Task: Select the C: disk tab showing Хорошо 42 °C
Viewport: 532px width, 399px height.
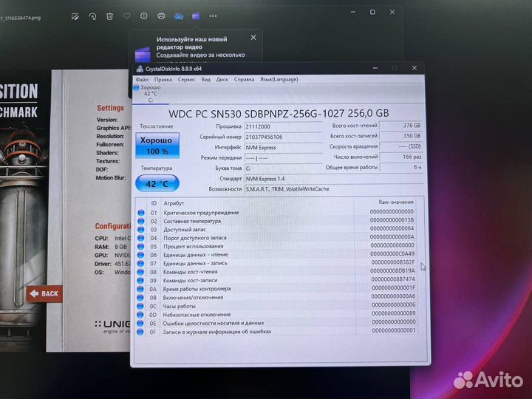Action: (150, 94)
